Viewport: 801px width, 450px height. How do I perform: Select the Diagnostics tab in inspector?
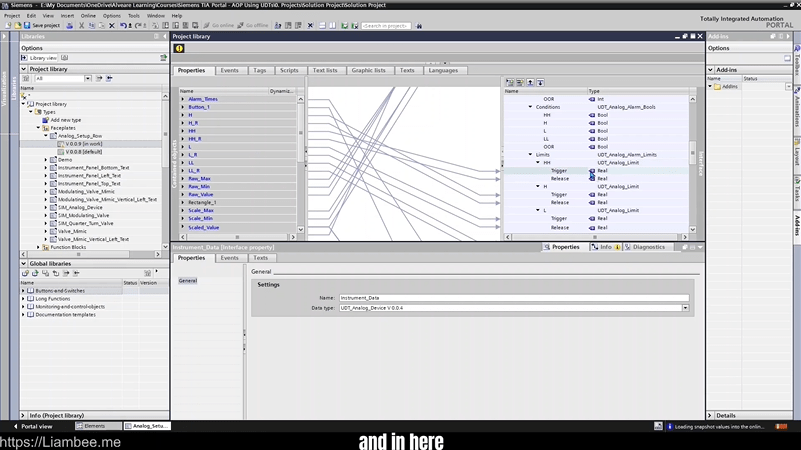pos(645,246)
